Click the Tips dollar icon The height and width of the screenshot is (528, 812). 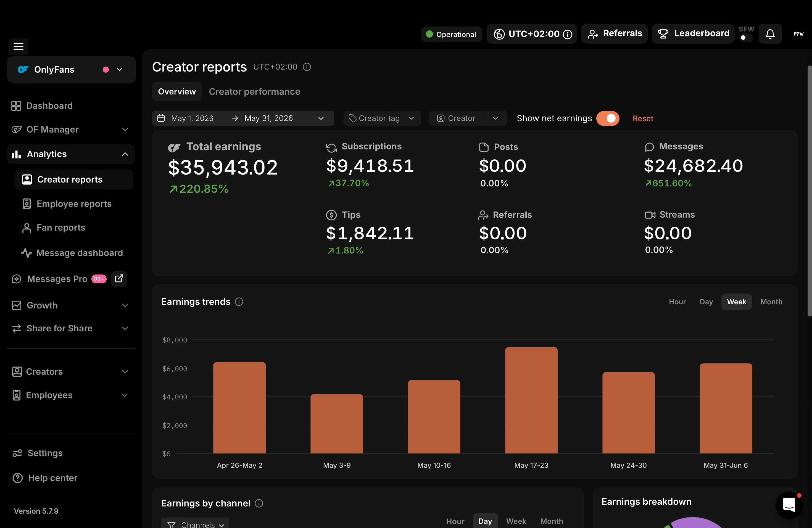click(x=331, y=215)
